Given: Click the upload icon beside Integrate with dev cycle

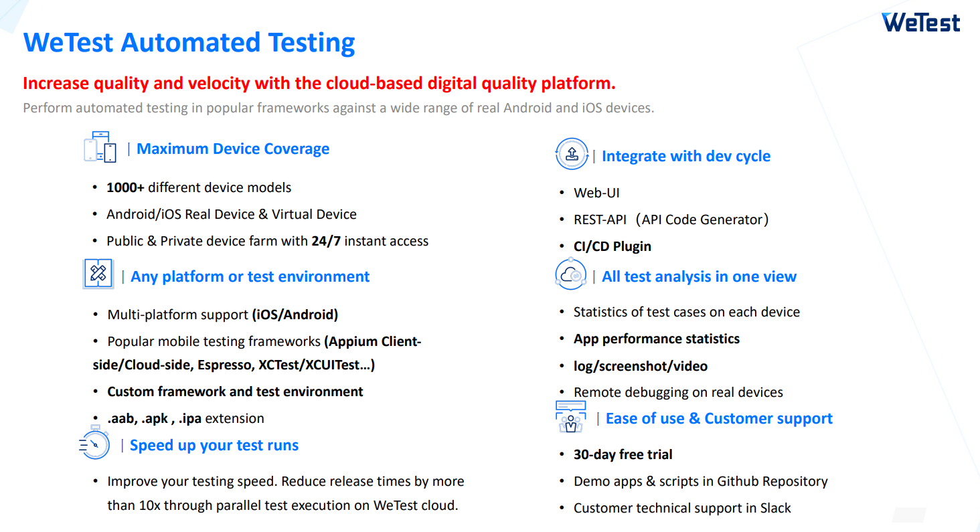Looking at the screenshot, I should 572,155.
